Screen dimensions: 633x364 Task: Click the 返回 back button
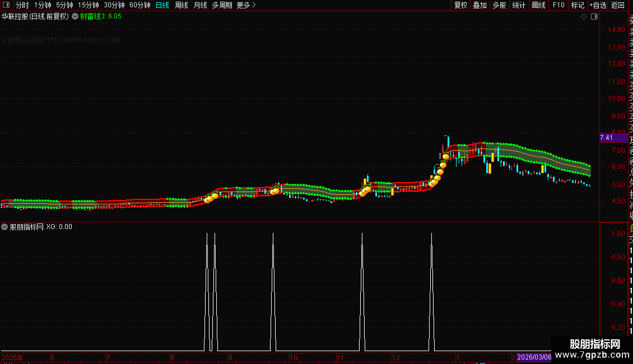tap(618, 5)
